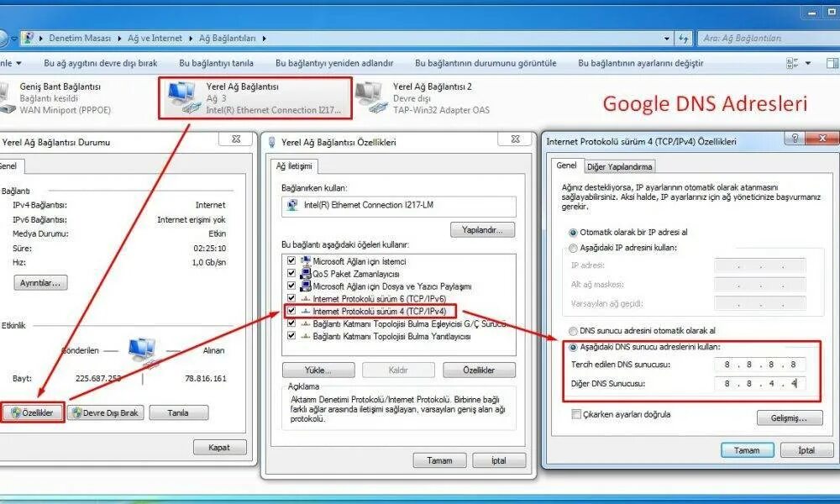The height and width of the screenshot is (504, 840).
Task: Expand the arrow after Ağ Bağlantıları
Action: pos(264,39)
